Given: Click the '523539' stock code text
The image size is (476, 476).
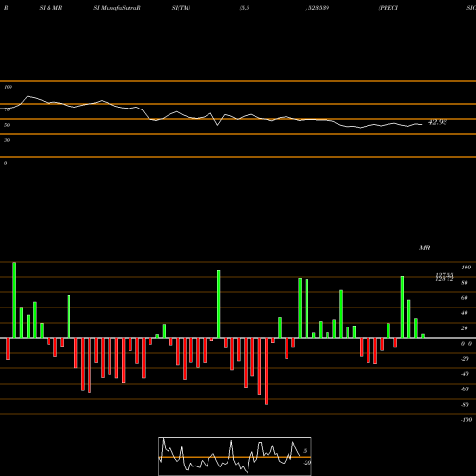Looking at the screenshot, I should tap(318, 8).
